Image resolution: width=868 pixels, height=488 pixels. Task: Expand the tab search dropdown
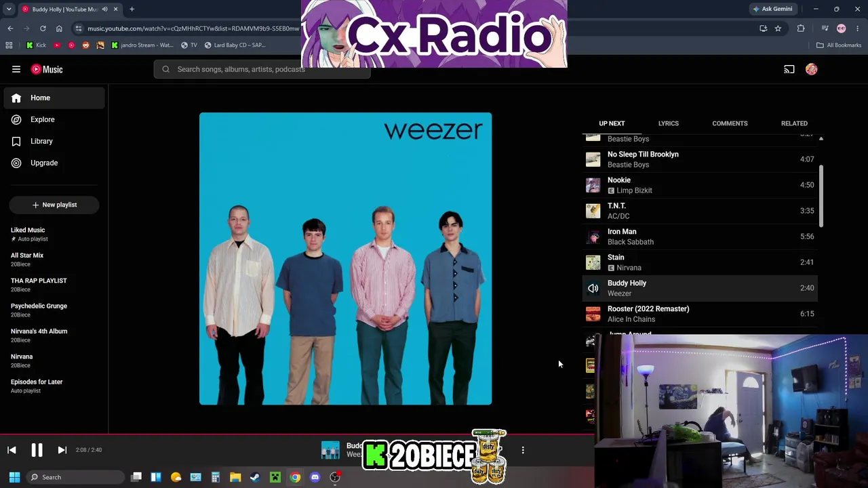[9, 9]
